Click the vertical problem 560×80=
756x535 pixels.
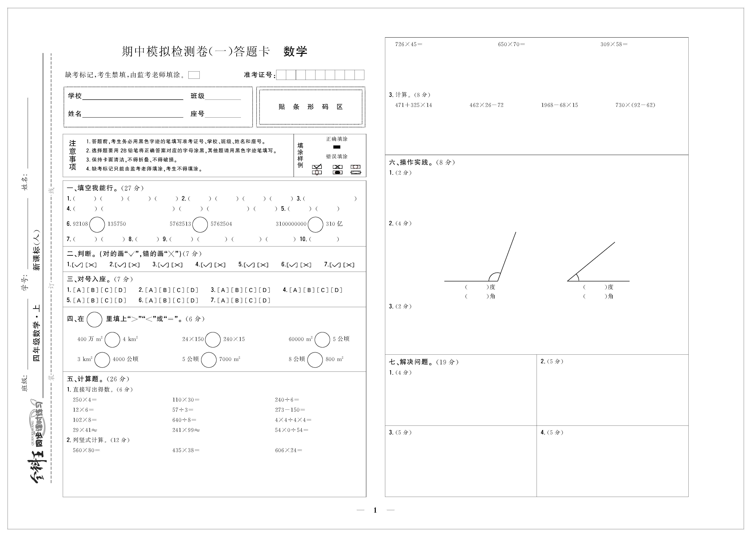86,450
